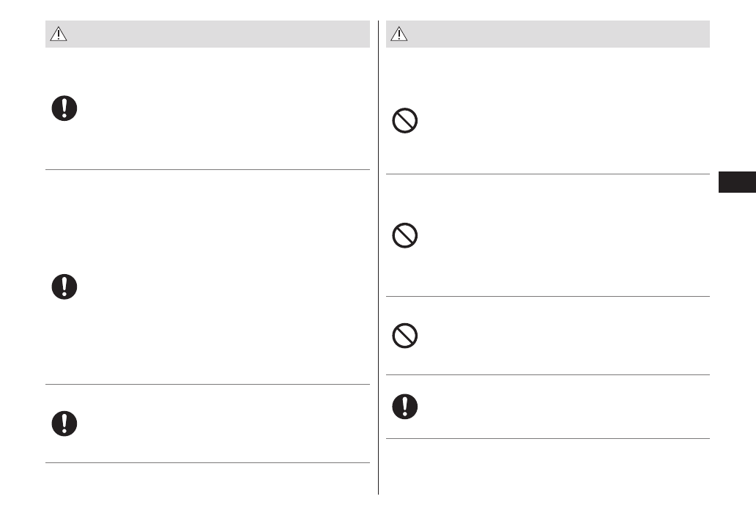Click the divider below the first prohibition section

click(x=548, y=174)
